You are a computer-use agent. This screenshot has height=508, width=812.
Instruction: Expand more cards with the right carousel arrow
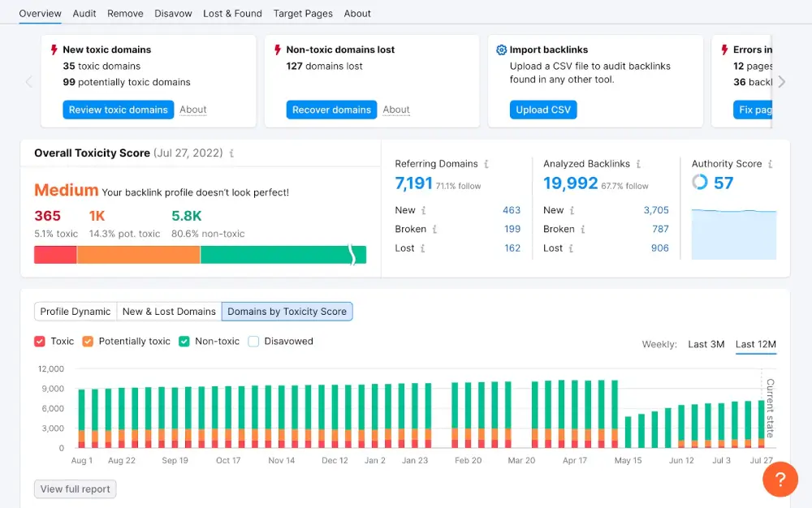tap(781, 81)
